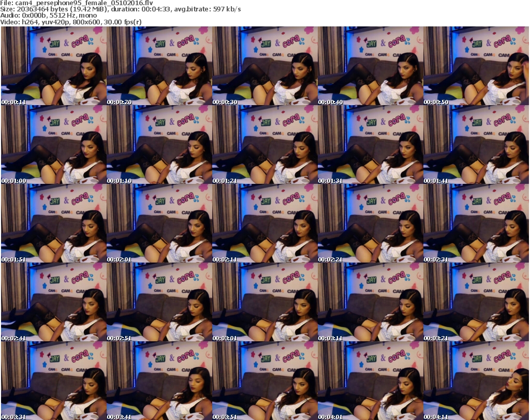Click the 00:01:00 thumbnail
The height and width of the screenshot is (420, 530).
point(53,145)
